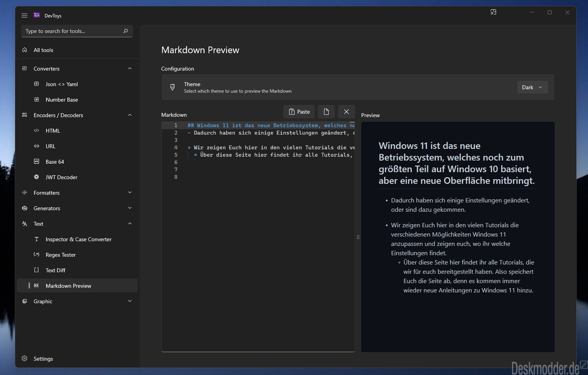Select Markdown Preview in sidebar
The height and width of the screenshot is (375, 588).
(x=77, y=286)
